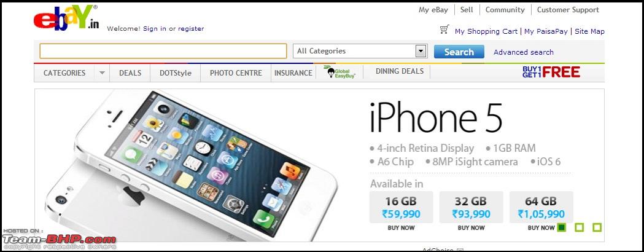Click the white iPhone 5 product image

click(x=191, y=166)
